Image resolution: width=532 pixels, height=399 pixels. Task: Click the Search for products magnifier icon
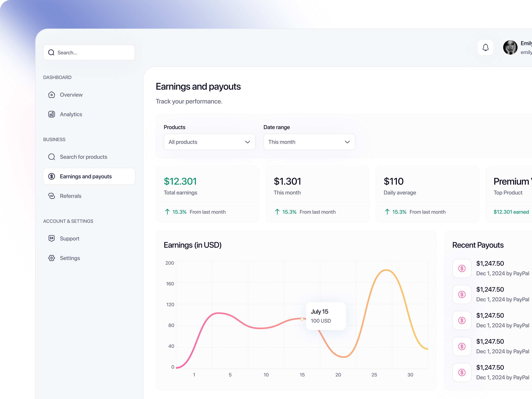[x=52, y=157]
